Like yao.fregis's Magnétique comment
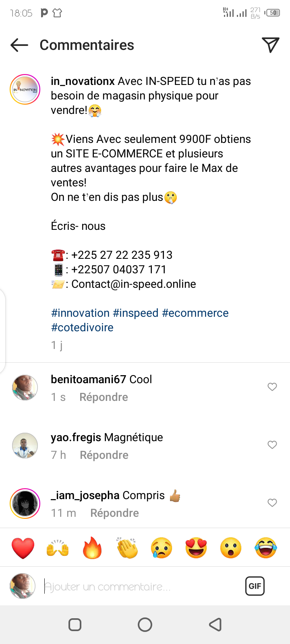This screenshot has height=644, width=290. pos(272,445)
